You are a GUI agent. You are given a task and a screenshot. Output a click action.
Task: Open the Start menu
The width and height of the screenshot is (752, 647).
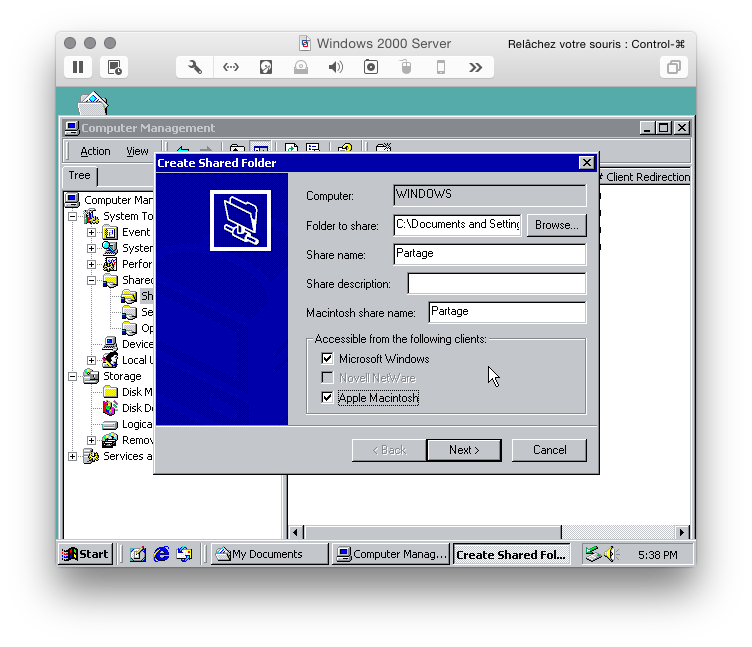pos(85,554)
